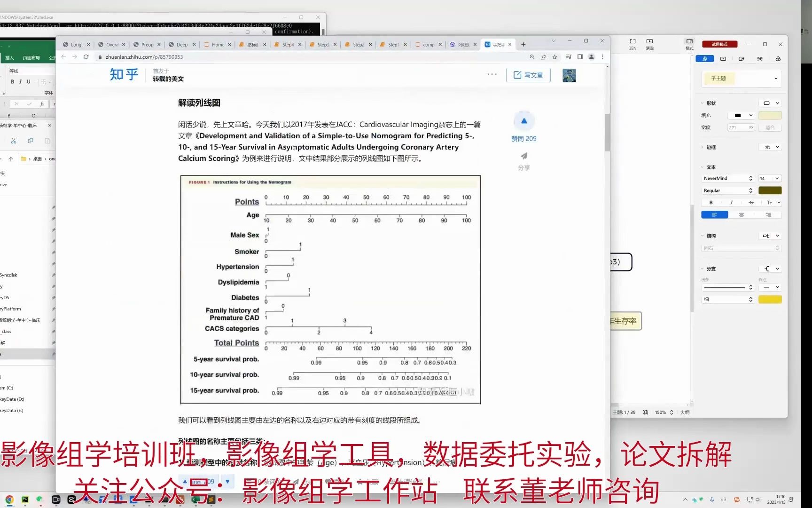Viewport: 812px width, 508px height.
Task: Click the browser zoom magnifier icon
Action: pyautogui.click(x=532, y=57)
